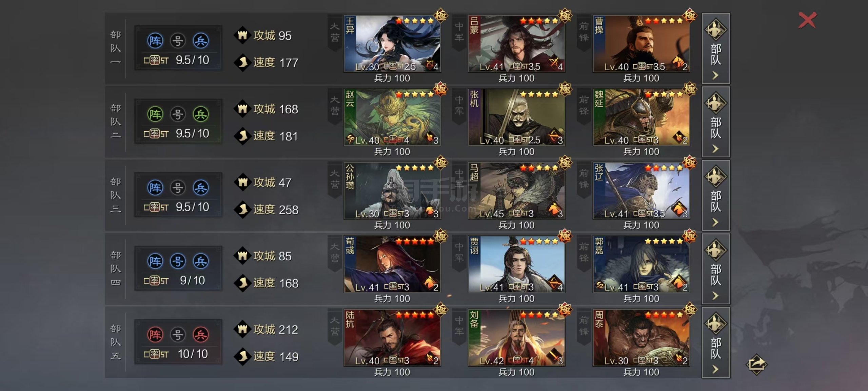The image size is (868, 391).
Task: Toggle the blue 号 icon in 部队四
Action: click(x=178, y=261)
